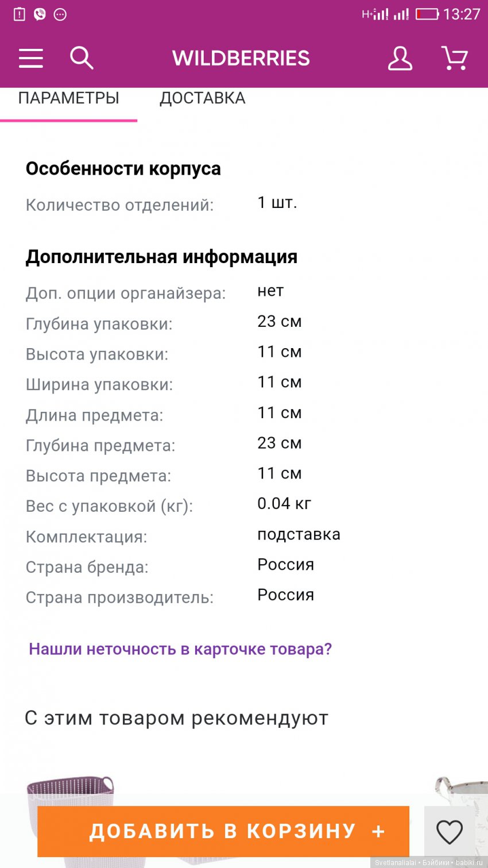Image resolution: width=488 pixels, height=868 pixels.
Task: Click the plus sign on add-to-cart button
Action: [378, 831]
